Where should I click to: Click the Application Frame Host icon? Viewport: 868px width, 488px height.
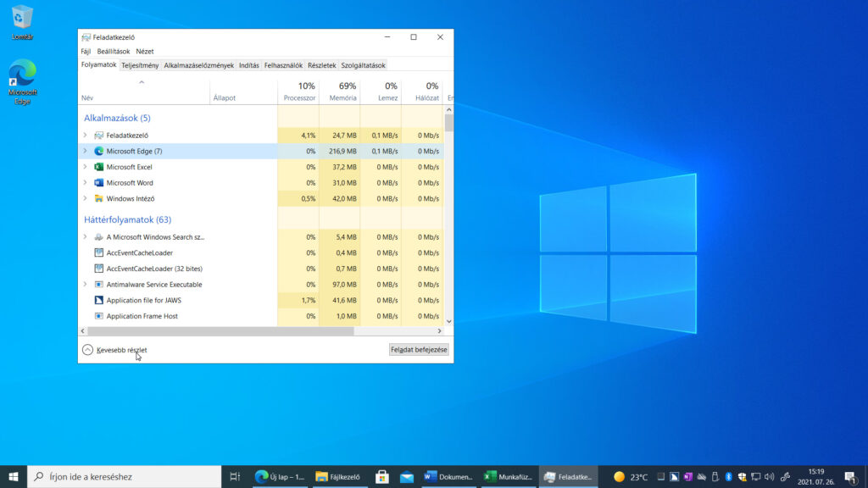tap(98, 316)
